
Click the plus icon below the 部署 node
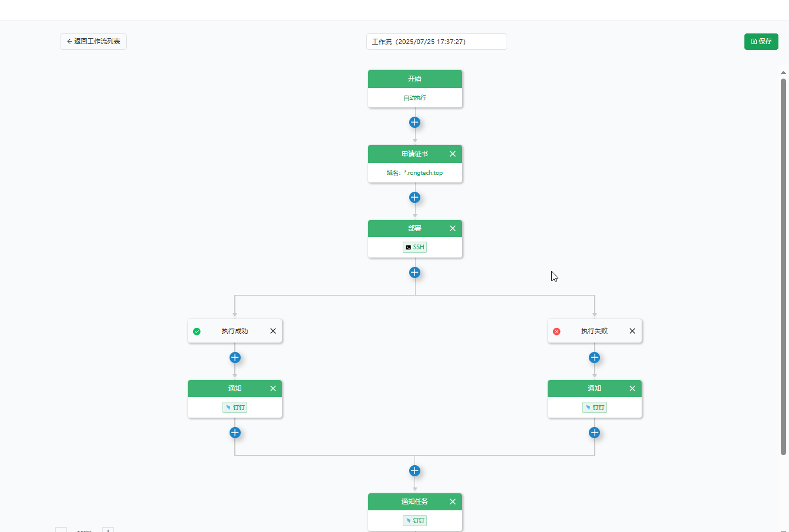(x=414, y=272)
